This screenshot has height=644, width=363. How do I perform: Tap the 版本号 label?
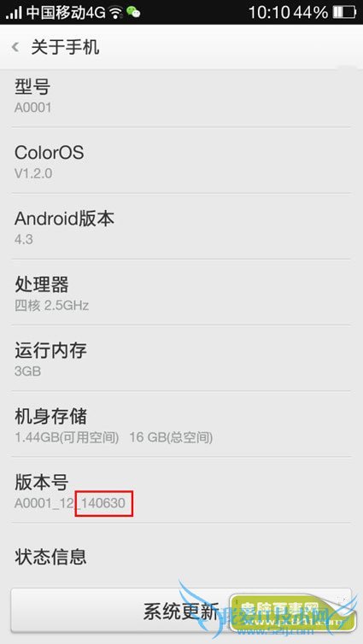(x=42, y=483)
